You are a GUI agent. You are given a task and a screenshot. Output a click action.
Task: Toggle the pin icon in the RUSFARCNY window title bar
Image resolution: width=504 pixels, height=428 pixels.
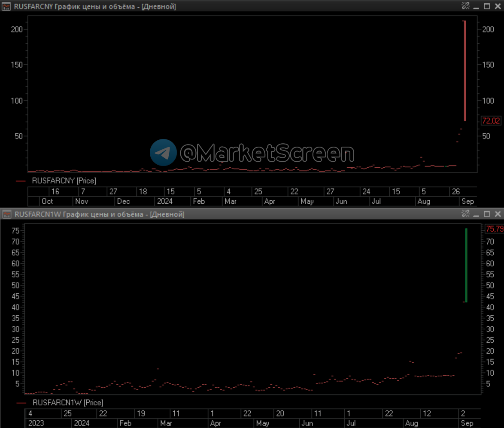465,6
